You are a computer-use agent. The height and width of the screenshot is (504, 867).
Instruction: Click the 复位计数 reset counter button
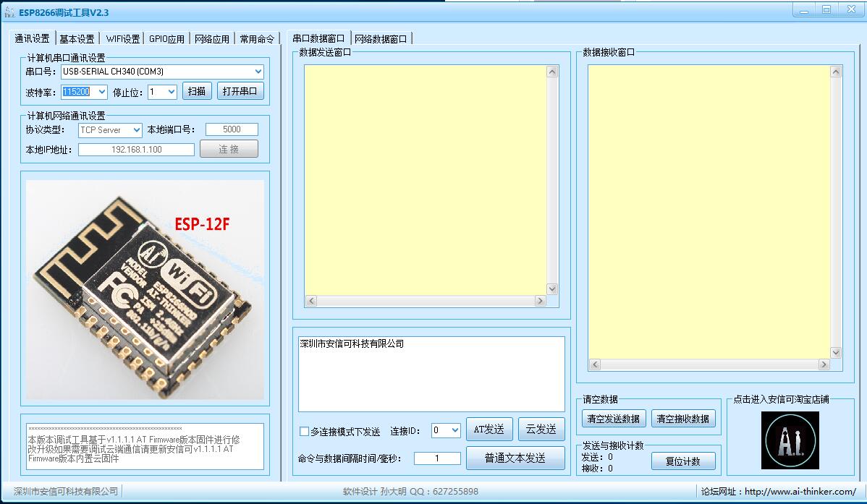pyautogui.click(x=683, y=461)
